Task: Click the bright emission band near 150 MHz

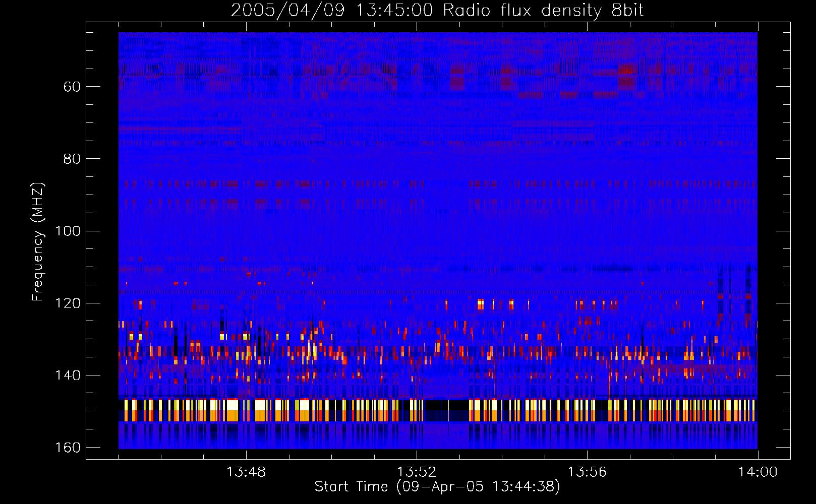Action: (x=438, y=410)
